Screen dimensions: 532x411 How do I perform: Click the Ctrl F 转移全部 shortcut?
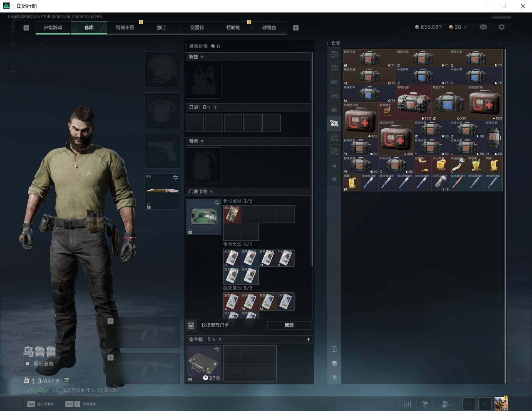[x=81, y=404]
